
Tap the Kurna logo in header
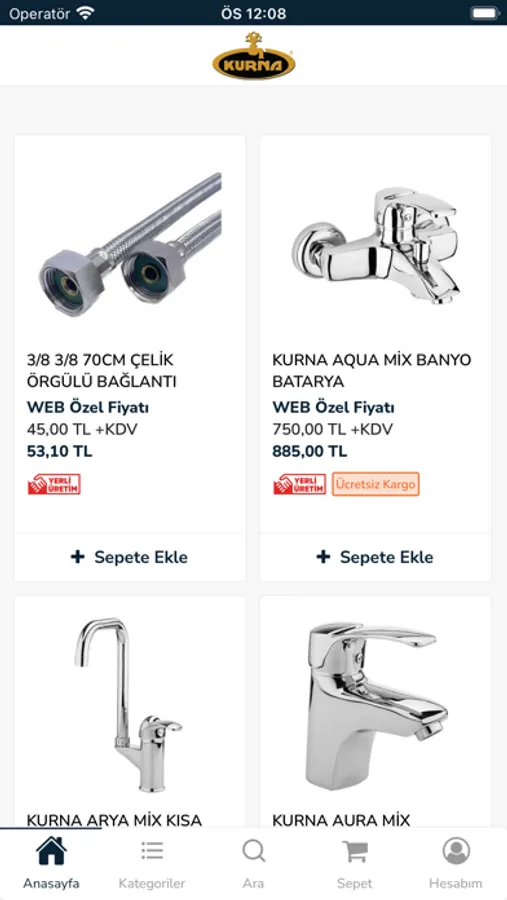(254, 56)
